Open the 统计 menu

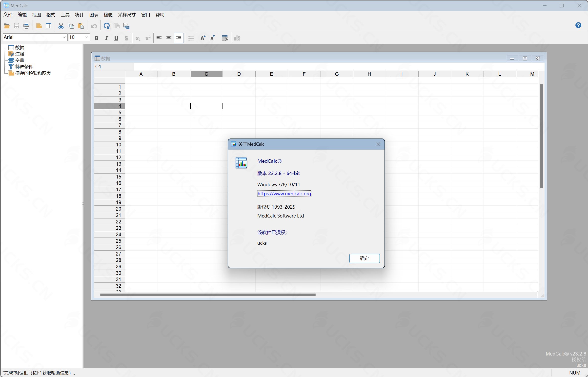(80, 15)
